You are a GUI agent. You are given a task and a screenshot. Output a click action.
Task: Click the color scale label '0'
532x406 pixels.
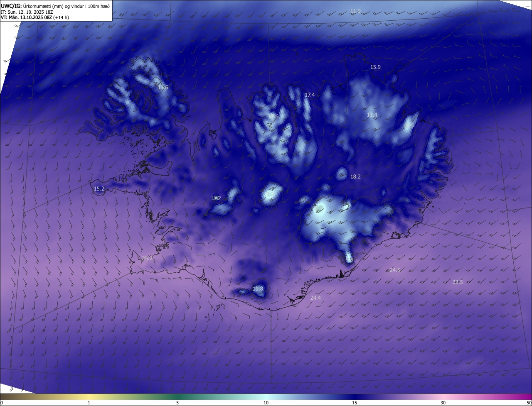click(x=1, y=403)
